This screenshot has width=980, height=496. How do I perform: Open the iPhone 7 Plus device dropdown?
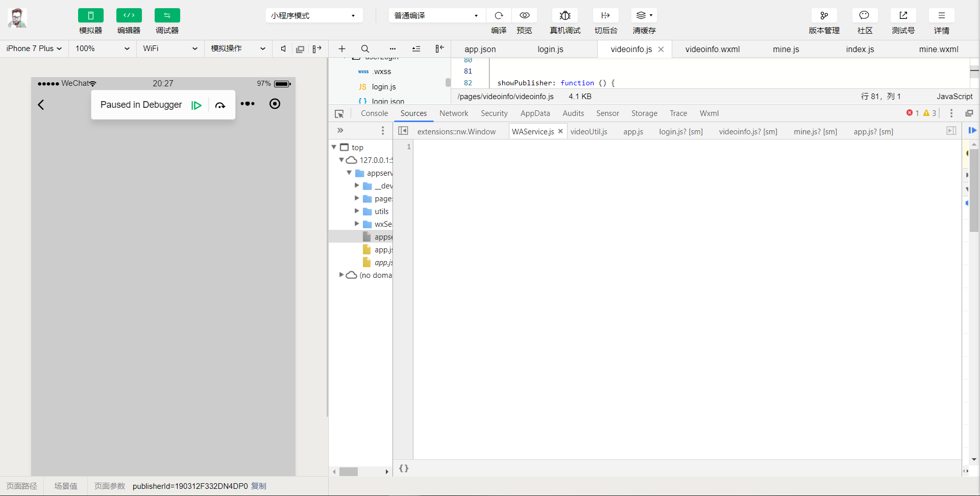click(x=34, y=49)
